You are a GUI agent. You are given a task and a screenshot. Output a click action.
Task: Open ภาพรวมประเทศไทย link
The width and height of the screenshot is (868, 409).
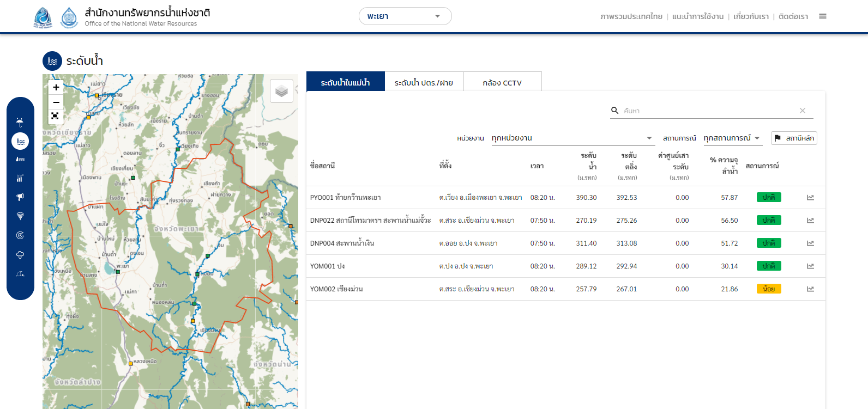tap(631, 16)
